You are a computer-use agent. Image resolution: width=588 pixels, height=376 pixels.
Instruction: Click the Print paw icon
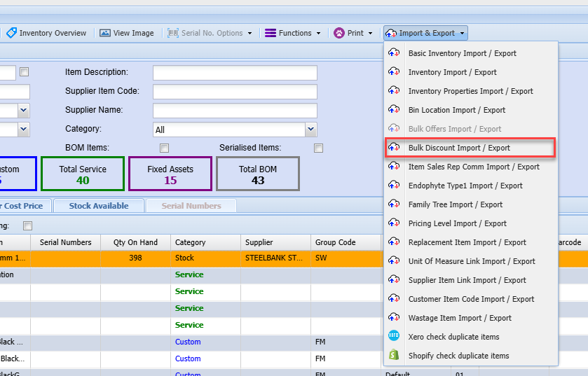(339, 33)
